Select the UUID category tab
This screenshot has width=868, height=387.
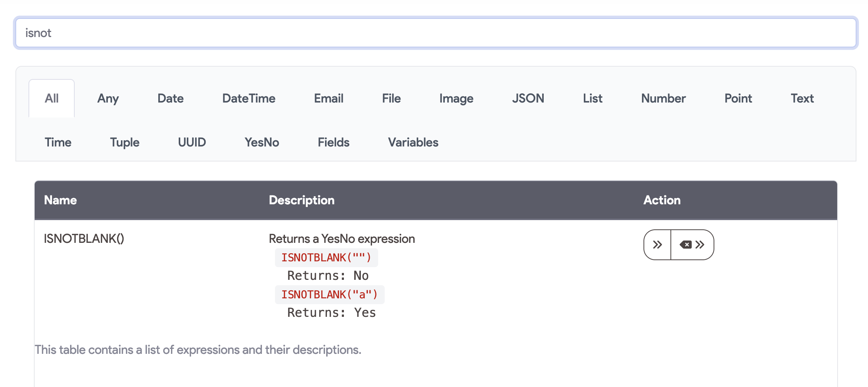click(x=192, y=142)
